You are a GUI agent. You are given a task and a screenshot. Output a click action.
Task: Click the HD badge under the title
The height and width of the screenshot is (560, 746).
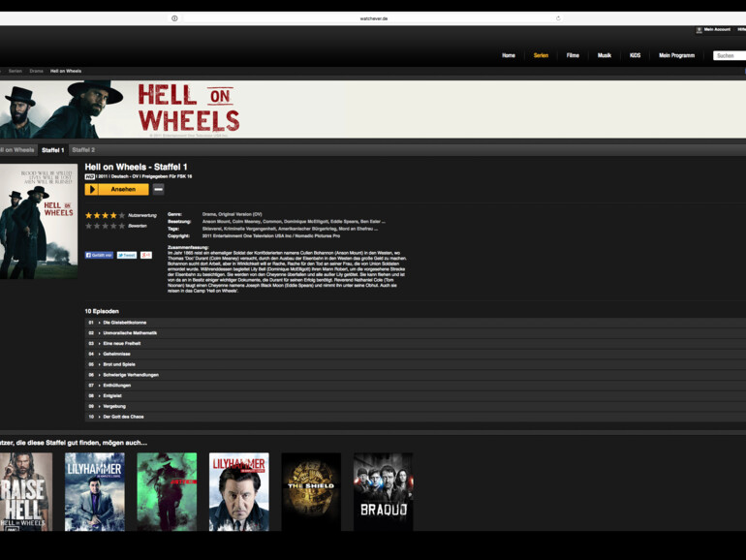pos(89,176)
